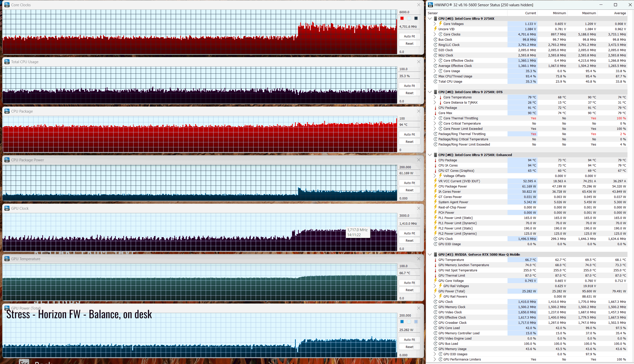Expand the Core Effective Clocks row

435,60
